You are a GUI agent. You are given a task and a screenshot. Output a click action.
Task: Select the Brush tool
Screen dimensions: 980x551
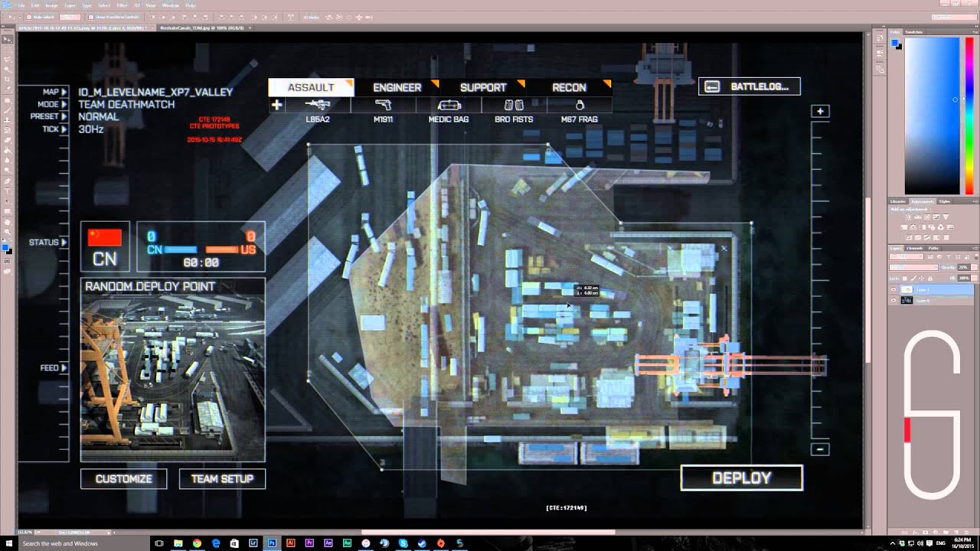[7, 109]
